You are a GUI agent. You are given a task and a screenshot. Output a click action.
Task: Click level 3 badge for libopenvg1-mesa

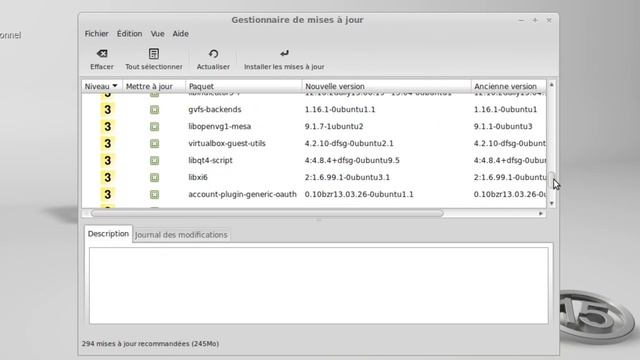pyautogui.click(x=107, y=127)
